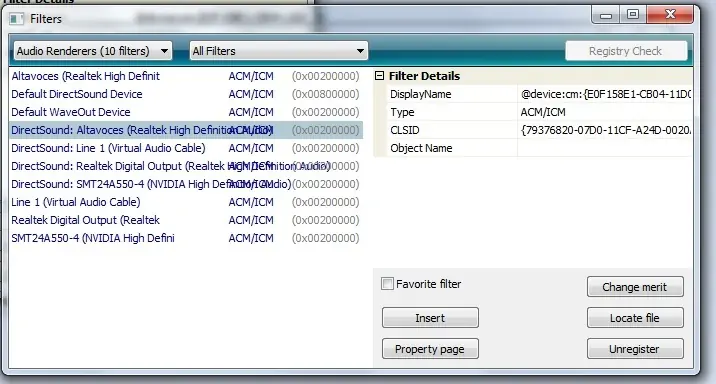Select DirectSound: SMT24A550-4 NVIDIA filter
This screenshot has width=716, height=384.
point(186,184)
